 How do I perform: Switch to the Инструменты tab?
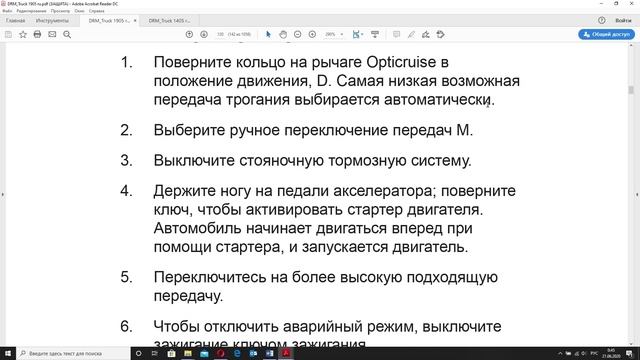point(52,20)
